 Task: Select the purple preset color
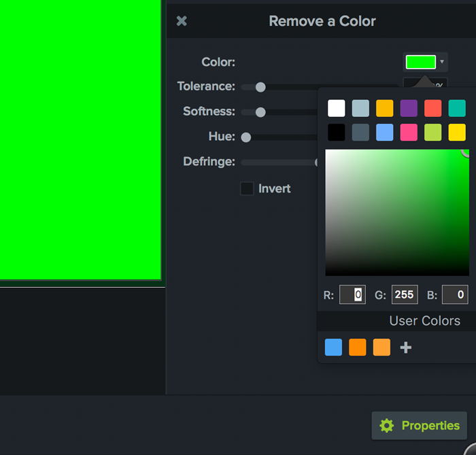pyautogui.click(x=409, y=108)
